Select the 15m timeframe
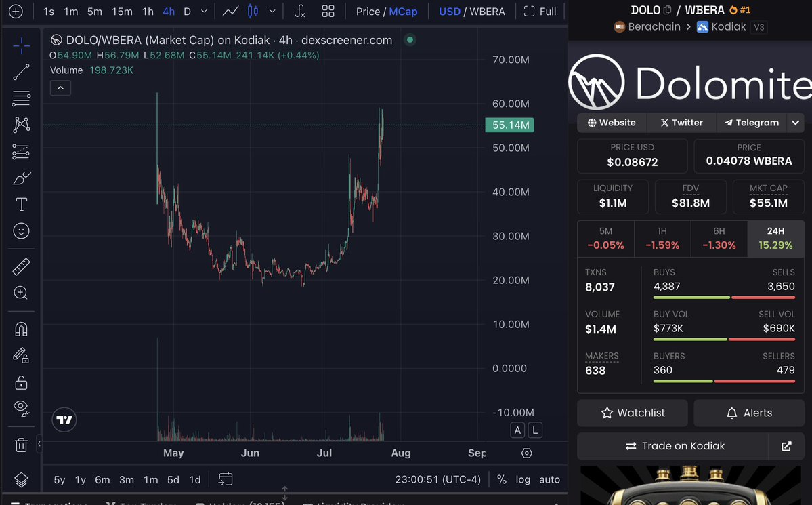 point(122,12)
